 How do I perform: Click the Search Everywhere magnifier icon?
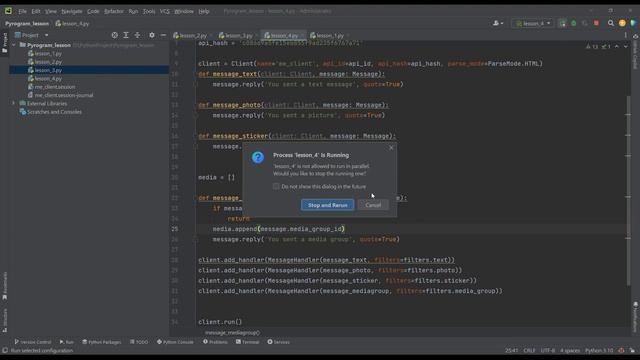(611, 24)
